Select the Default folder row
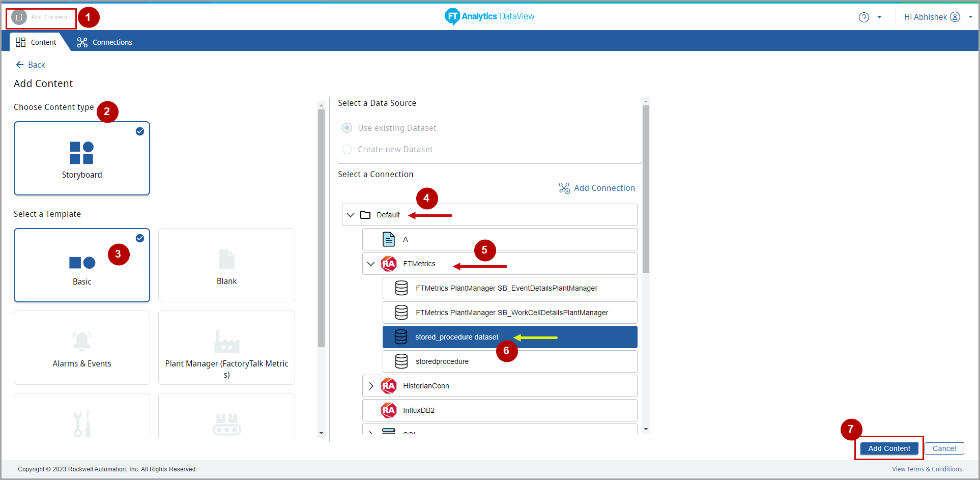This screenshot has width=980, height=480. click(489, 215)
